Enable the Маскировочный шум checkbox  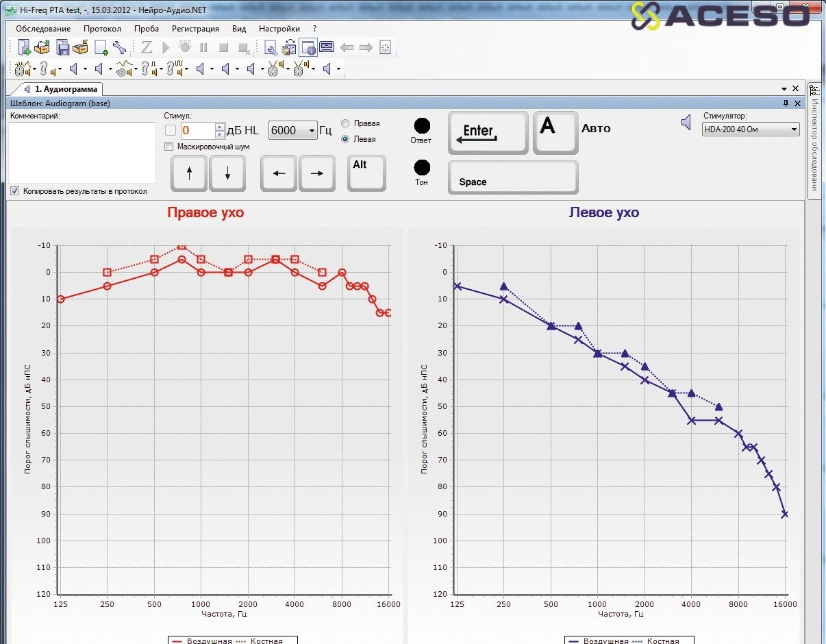(169, 147)
